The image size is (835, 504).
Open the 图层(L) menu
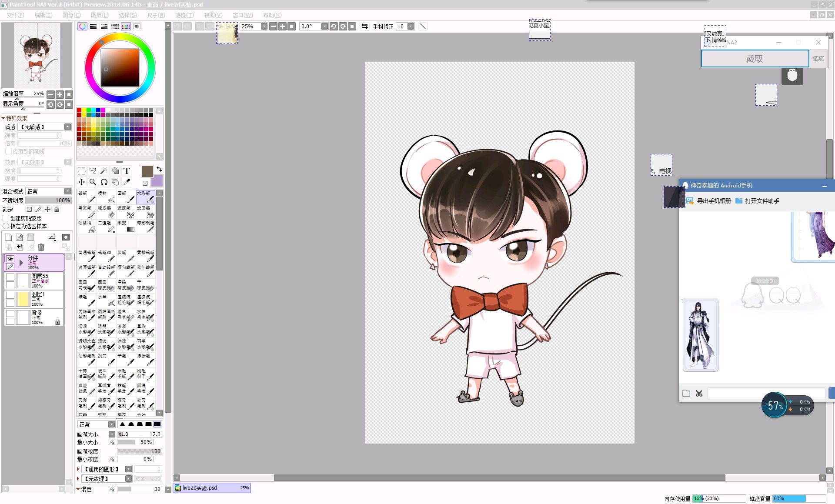click(x=99, y=15)
